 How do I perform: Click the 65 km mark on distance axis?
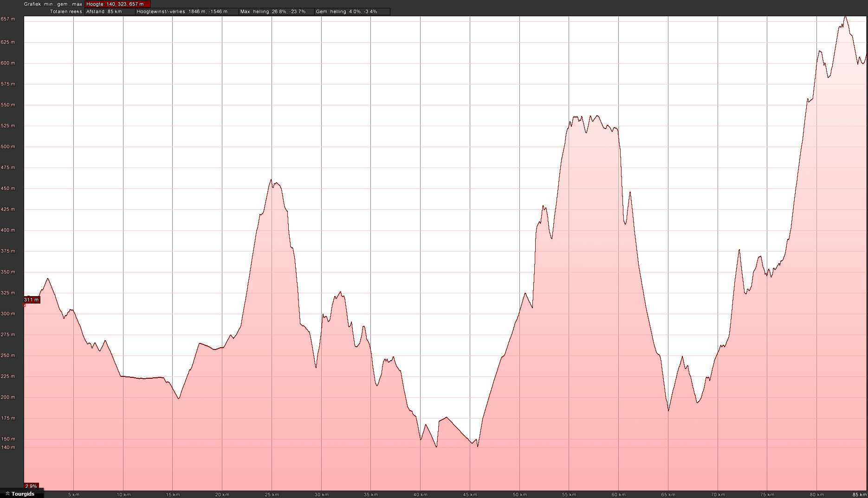click(668, 494)
